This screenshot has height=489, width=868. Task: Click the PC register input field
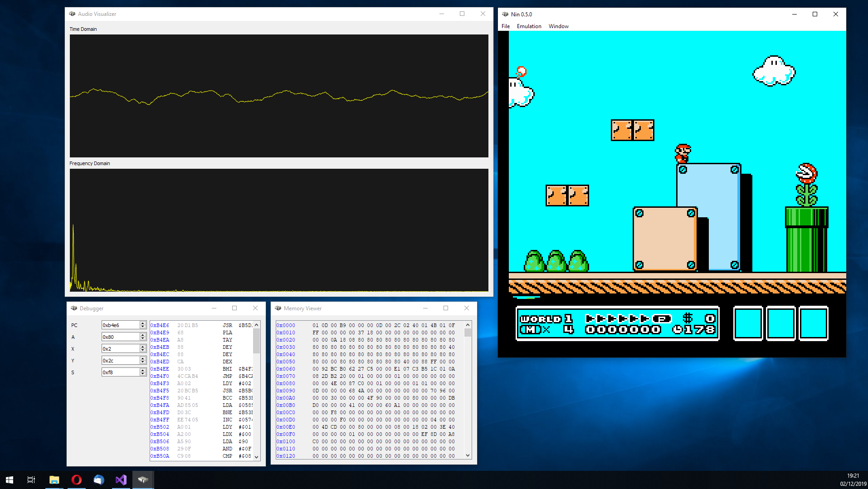tap(120, 325)
